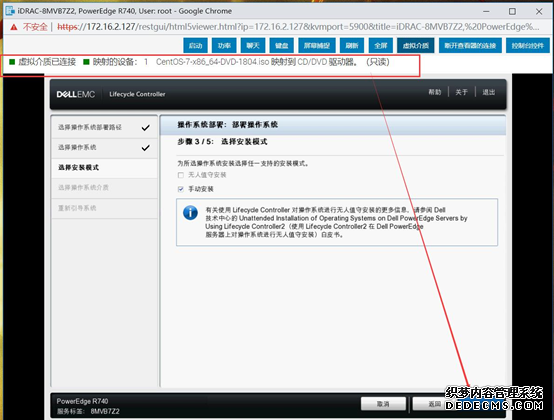The image size is (554, 420).
Task: Click CentOS-7-x86_64-DVD-1804.iso mapped device text
Action: 212,62
